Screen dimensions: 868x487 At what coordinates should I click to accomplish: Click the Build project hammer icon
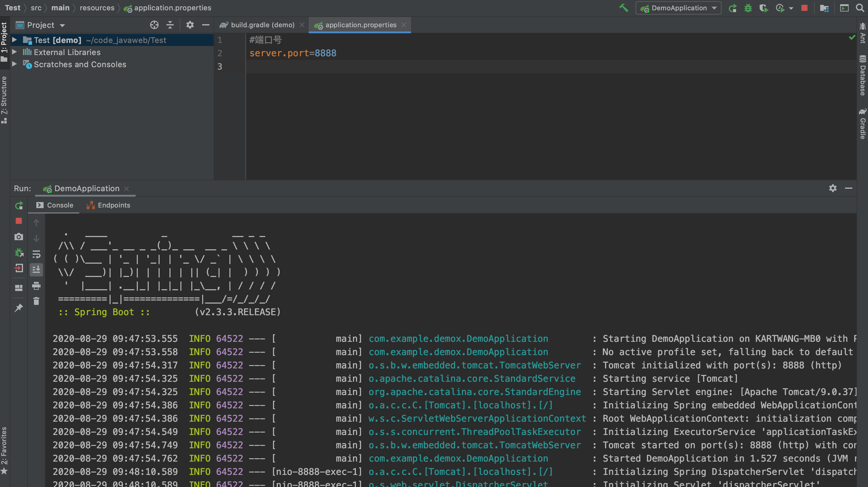623,8
